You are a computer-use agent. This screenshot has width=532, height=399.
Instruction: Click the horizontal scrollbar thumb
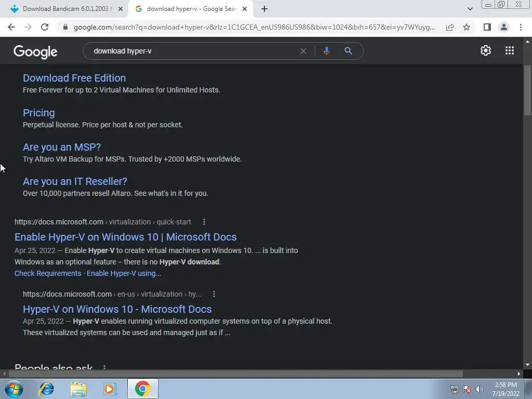[x=236, y=374]
